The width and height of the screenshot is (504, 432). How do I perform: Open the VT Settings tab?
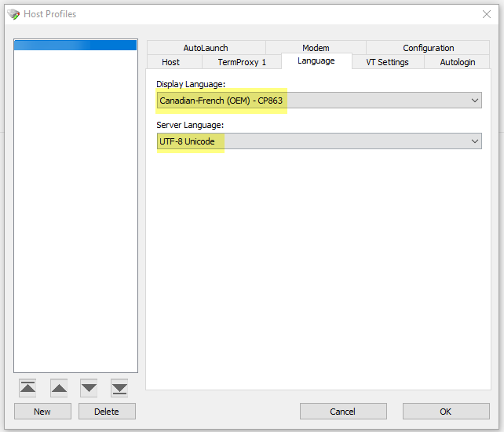click(387, 62)
